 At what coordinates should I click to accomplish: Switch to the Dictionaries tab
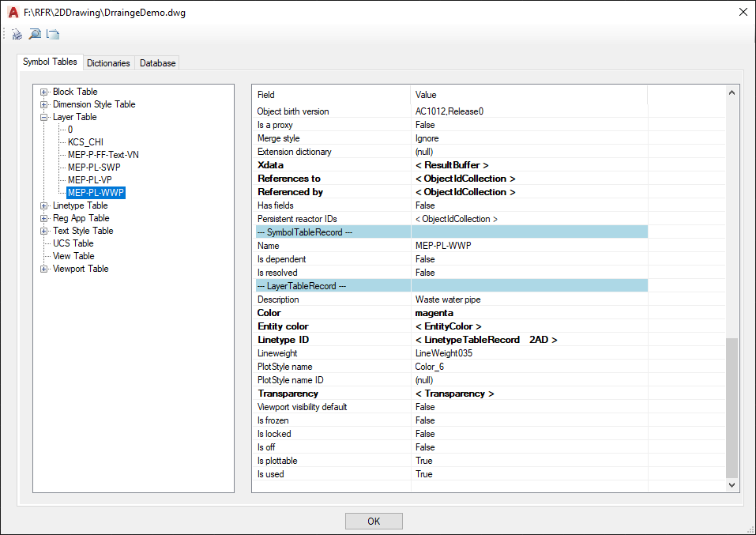click(108, 63)
